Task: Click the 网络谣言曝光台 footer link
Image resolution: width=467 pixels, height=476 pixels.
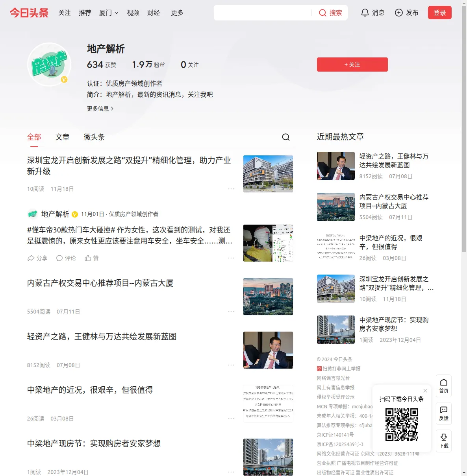Action: [333, 378]
